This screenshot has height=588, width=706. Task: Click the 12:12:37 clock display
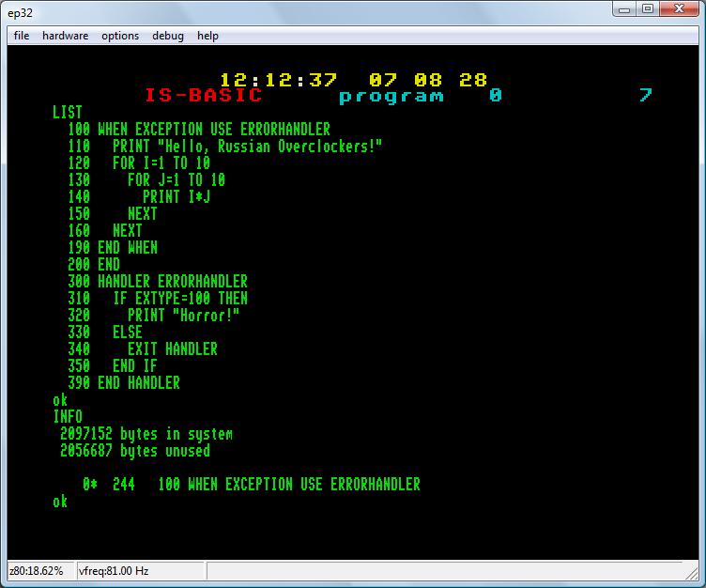point(278,80)
